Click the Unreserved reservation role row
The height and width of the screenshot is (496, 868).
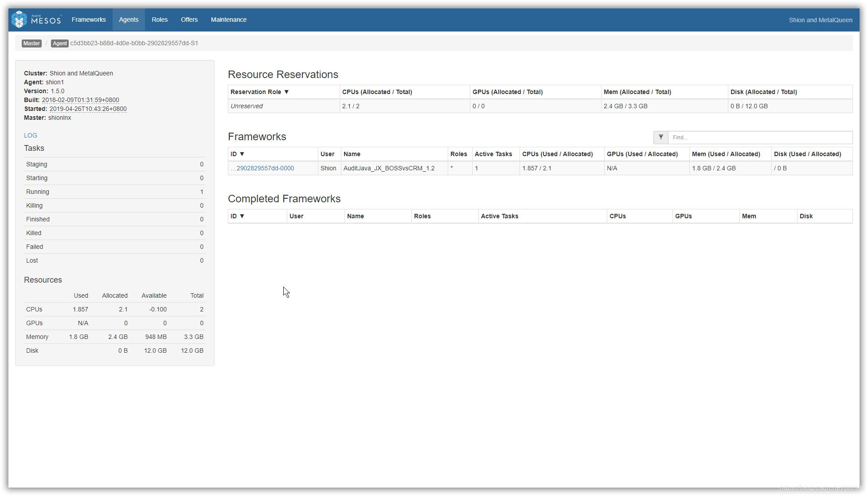click(x=540, y=106)
